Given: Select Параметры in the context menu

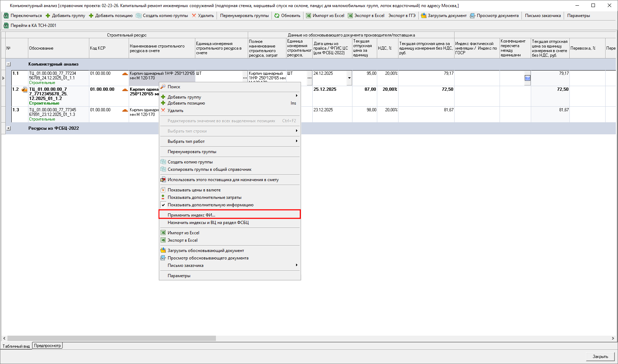Looking at the screenshot, I should [229, 276].
